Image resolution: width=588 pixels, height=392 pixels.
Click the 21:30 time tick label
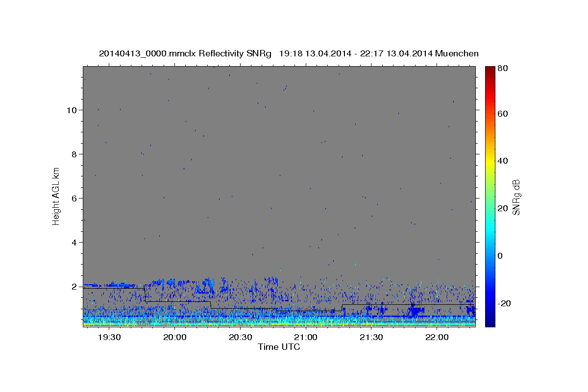[371, 337]
